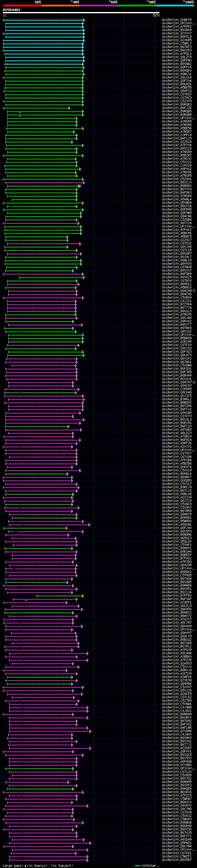Screen dimensions: 197x868
Task: Select hit label UniRef100_B4F863
Action: [177, 193]
